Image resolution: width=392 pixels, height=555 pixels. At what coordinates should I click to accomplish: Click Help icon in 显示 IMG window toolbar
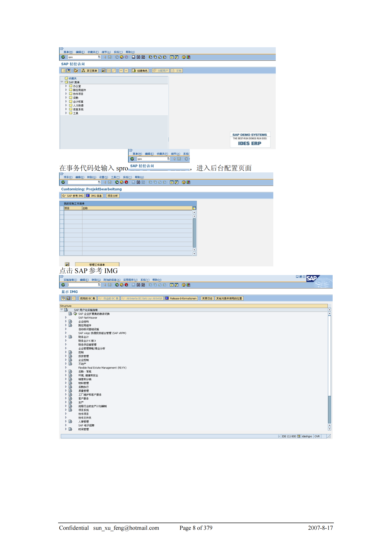click(x=184, y=285)
